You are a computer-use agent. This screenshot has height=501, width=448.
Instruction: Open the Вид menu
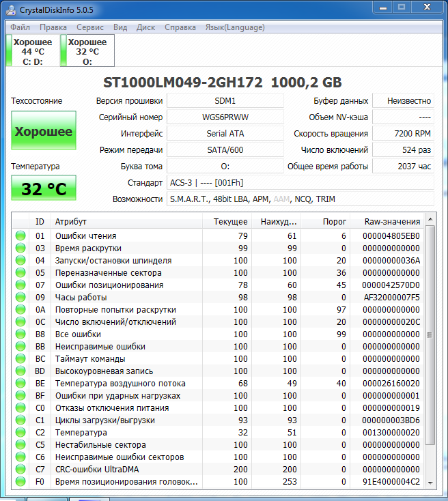pyautogui.click(x=120, y=27)
